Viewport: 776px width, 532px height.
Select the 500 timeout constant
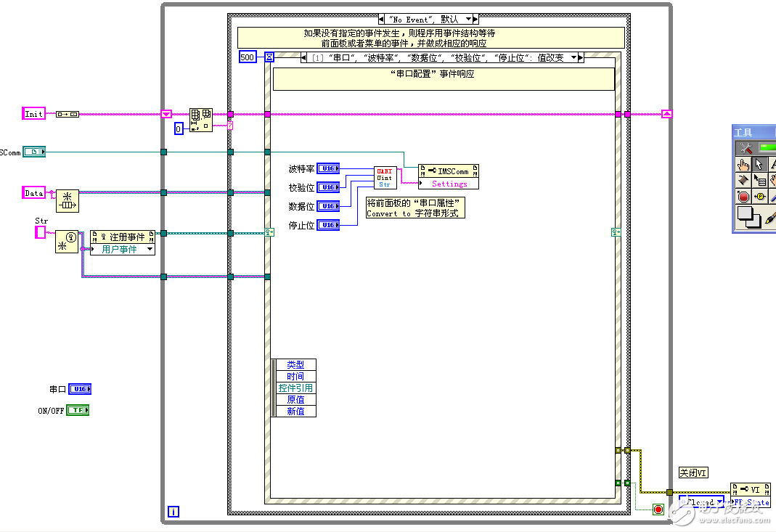(247, 57)
